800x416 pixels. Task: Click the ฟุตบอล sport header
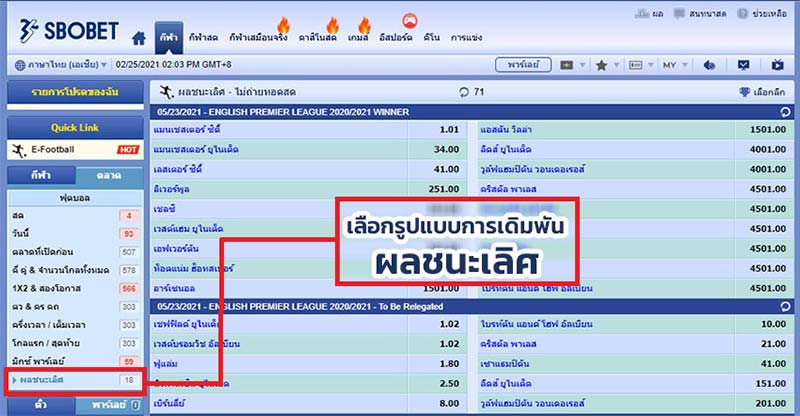(76, 198)
